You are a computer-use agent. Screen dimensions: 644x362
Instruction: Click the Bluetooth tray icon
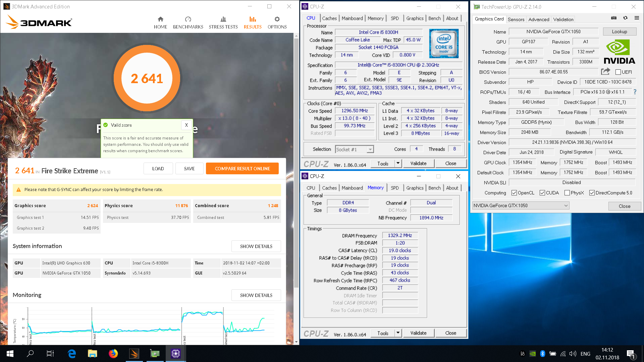543,354
